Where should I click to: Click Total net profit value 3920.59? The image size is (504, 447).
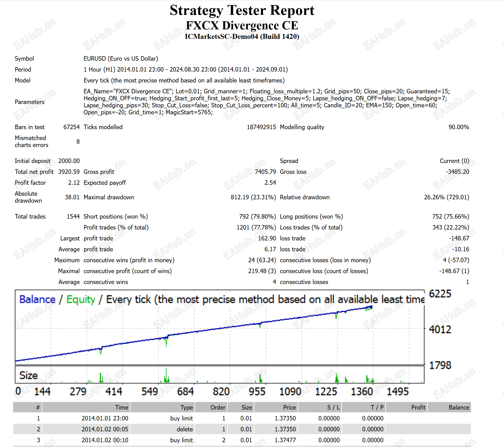pyautogui.click(x=69, y=172)
